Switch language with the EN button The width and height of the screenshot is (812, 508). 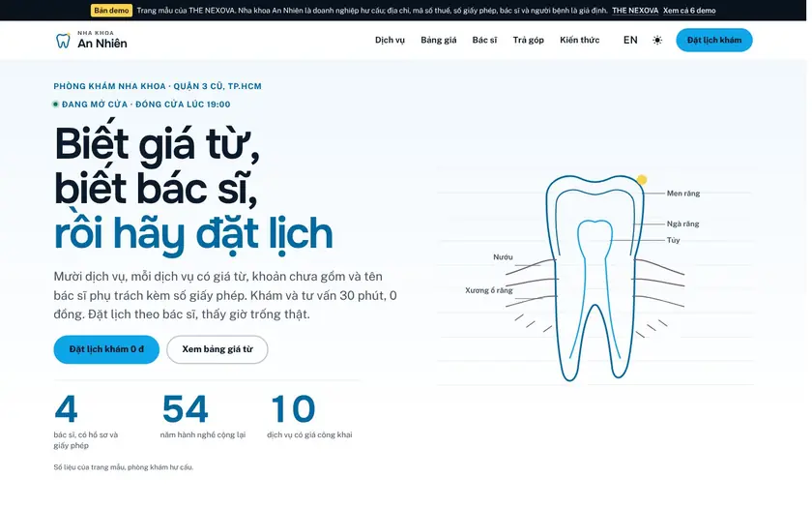point(630,40)
